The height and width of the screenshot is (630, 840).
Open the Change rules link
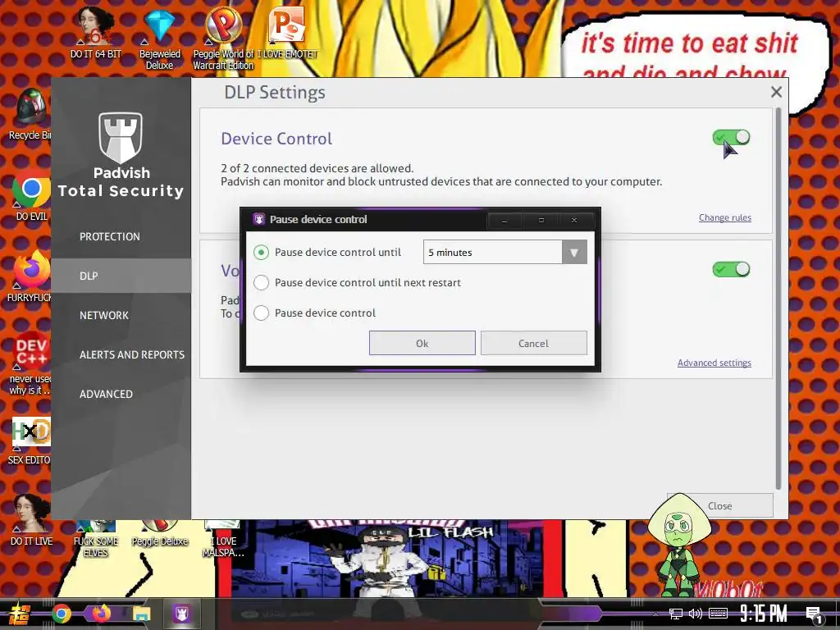pyautogui.click(x=725, y=217)
